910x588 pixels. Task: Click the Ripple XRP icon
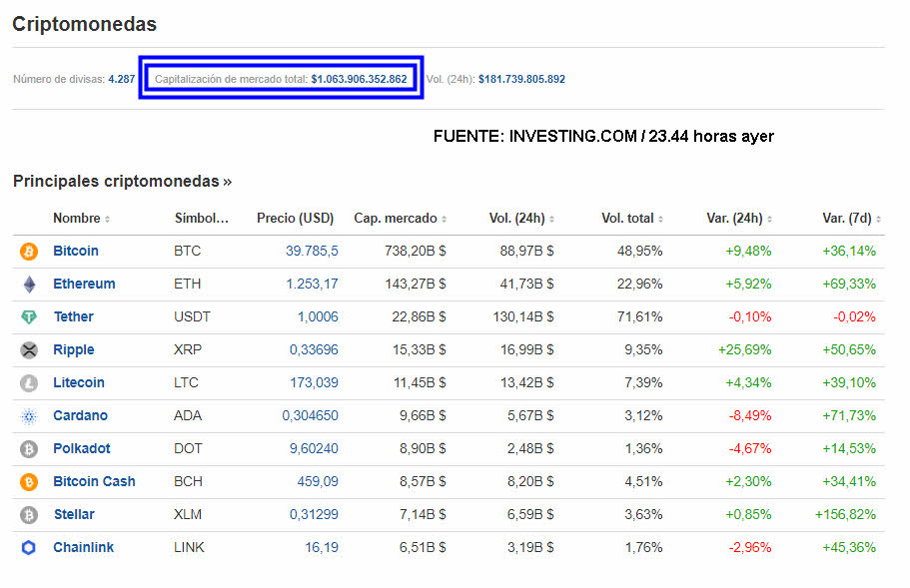pos(28,350)
